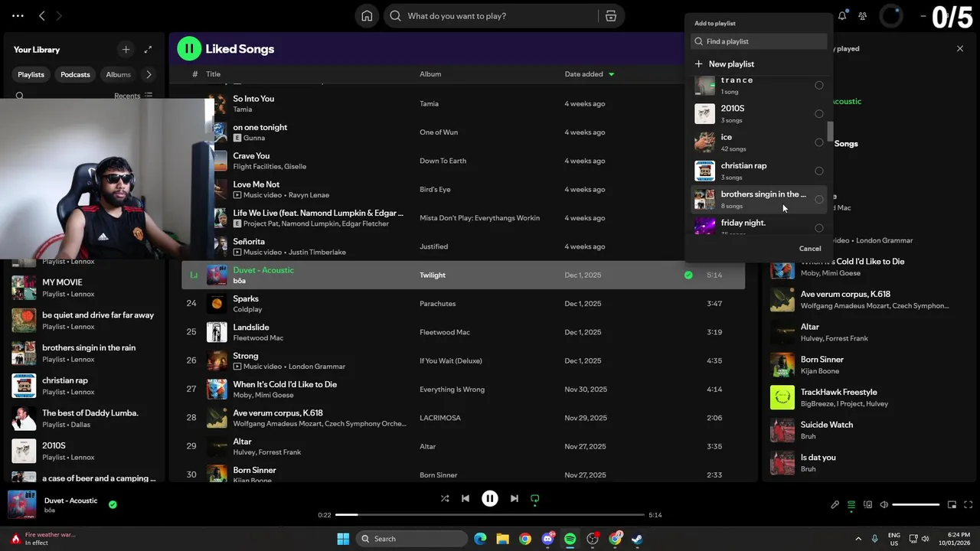Open Coldplay artist link under Sparks
The image size is (980, 551).
click(x=247, y=309)
